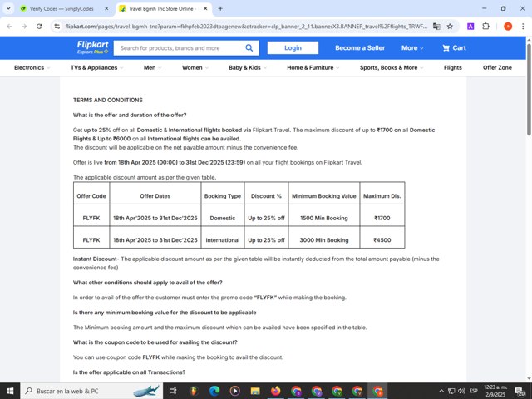Expand the More dropdown in header
Screen dimensions: 532x399
point(412,48)
